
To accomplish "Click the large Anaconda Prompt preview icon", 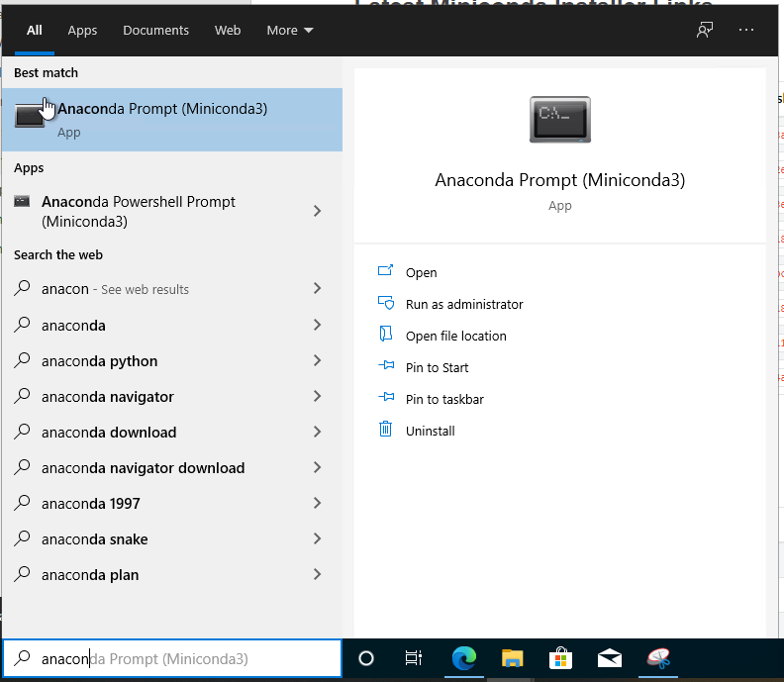I will [560, 120].
